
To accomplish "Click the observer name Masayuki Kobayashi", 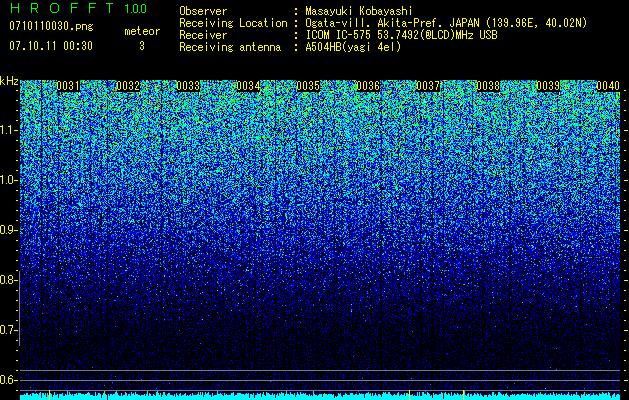I will [359, 11].
